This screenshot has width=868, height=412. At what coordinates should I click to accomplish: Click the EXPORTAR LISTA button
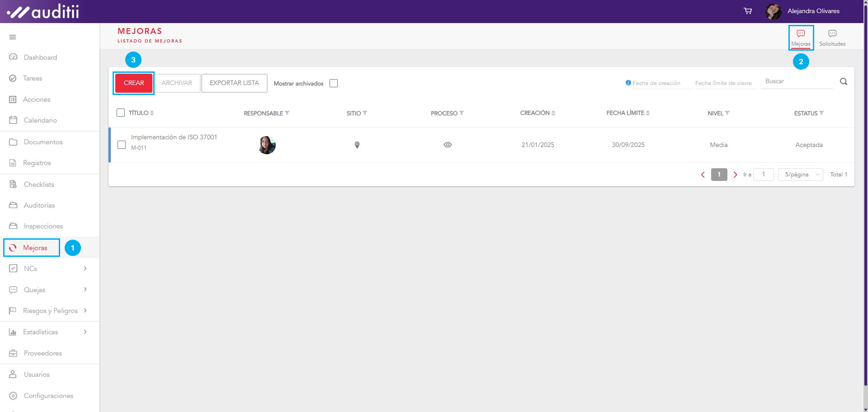coord(234,83)
